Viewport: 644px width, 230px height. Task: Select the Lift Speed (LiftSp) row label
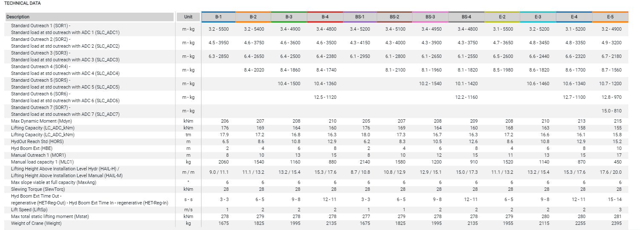[31, 210]
